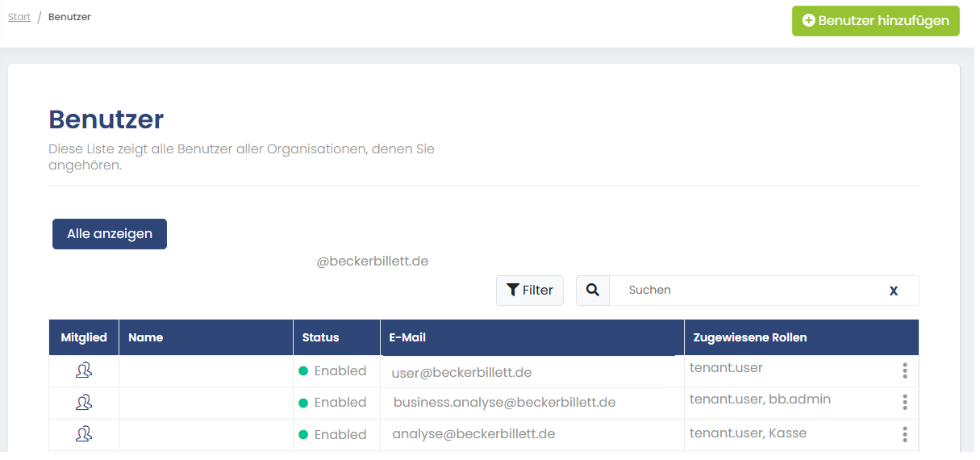Open three-dot menu for bb.admin row
The height and width of the screenshot is (460, 980).
click(x=904, y=402)
